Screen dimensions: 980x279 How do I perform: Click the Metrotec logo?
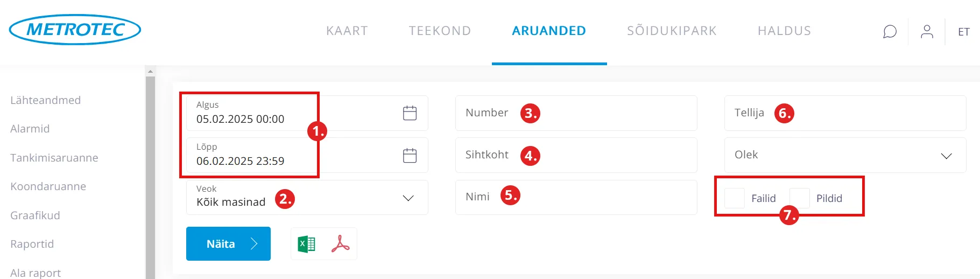[x=75, y=30]
